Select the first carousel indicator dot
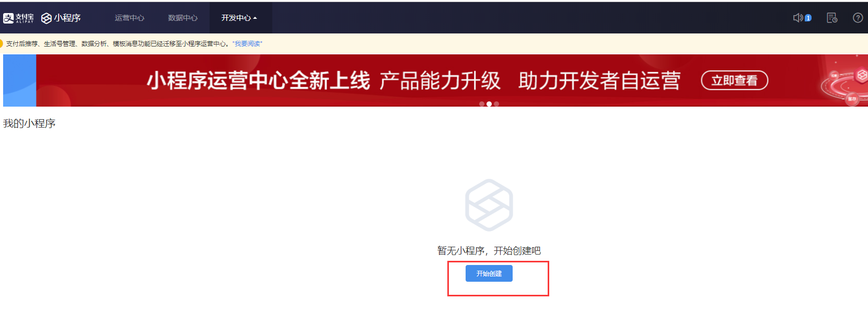 482,104
